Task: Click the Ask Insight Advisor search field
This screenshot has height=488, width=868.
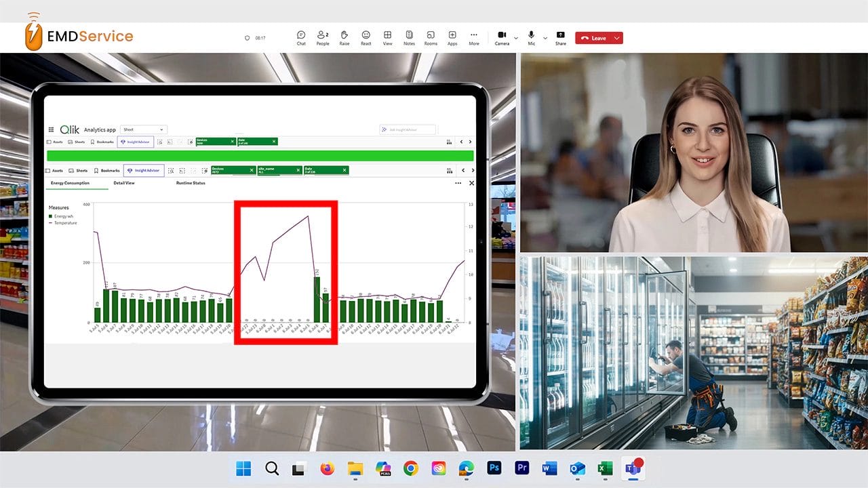Action: point(408,129)
